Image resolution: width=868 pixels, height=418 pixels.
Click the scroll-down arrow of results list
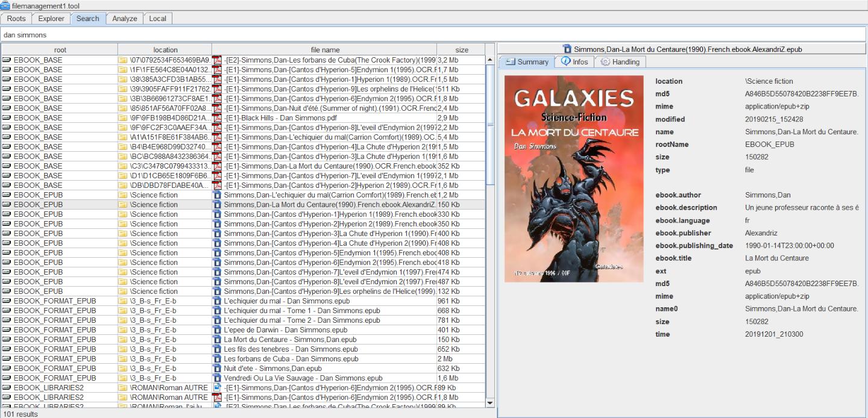coord(490,403)
